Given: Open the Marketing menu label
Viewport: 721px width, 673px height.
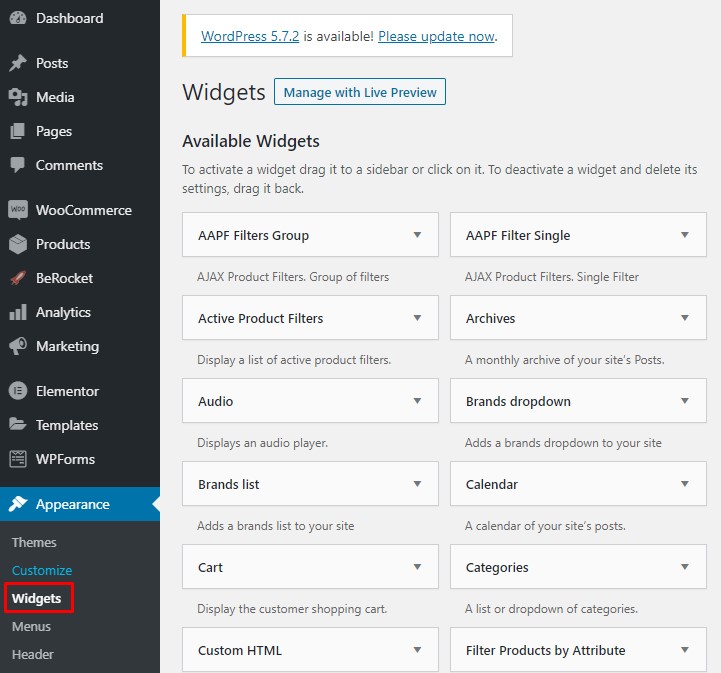Looking at the screenshot, I should pyautogui.click(x=68, y=347).
